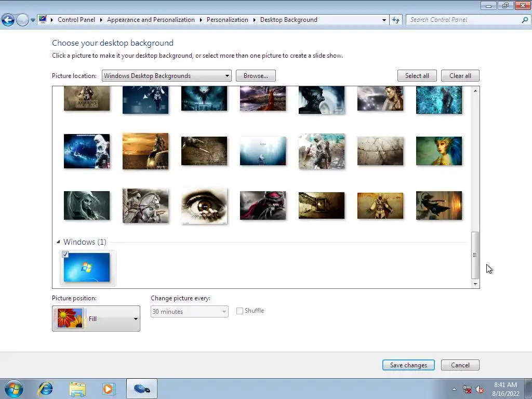The width and height of the screenshot is (532, 399).
Task: Go to Control Panel breadcrumb
Action: click(x=76, y=20)
